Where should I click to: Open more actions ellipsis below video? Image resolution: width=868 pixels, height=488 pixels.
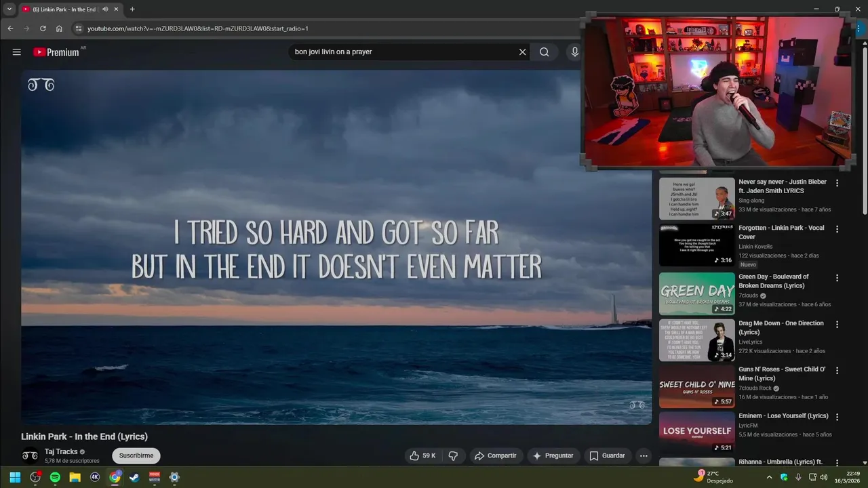(644, 455)
